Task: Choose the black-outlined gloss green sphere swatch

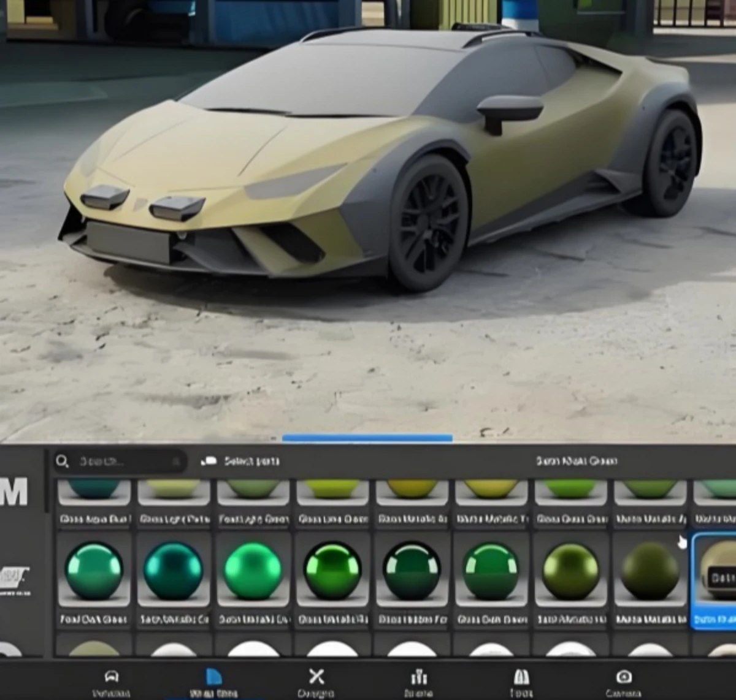Action: point(332,570)
